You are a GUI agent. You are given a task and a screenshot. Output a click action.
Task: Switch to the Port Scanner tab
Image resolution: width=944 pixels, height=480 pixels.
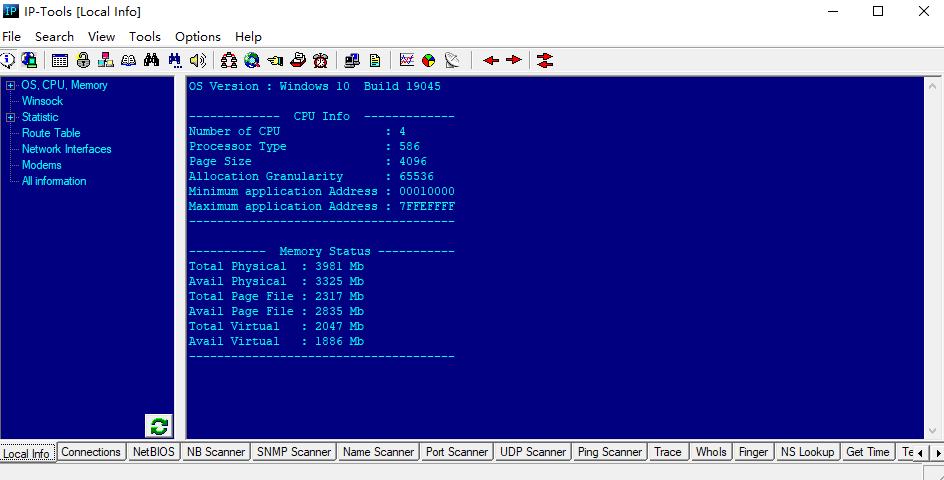(x=457, y=452)
